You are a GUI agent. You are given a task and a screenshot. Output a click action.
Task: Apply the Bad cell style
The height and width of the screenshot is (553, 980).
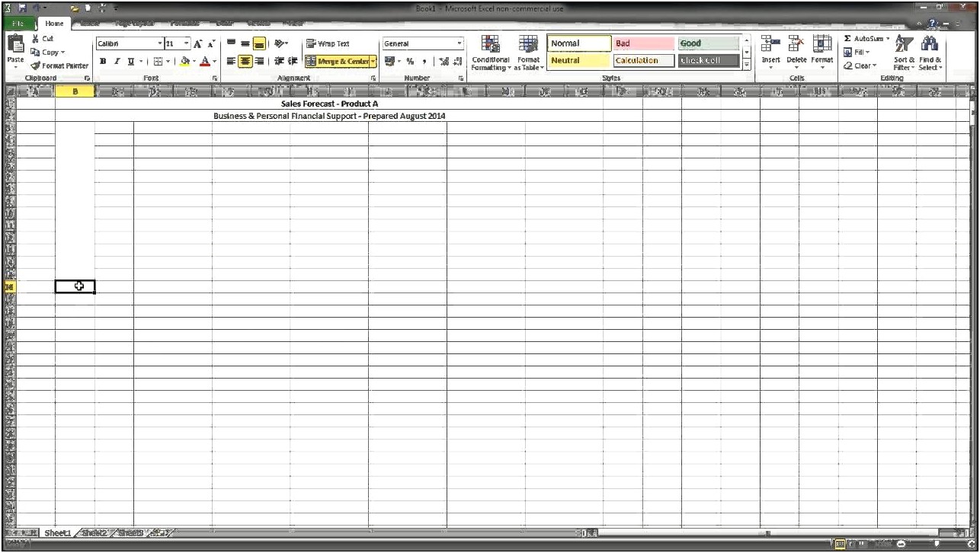644,44
